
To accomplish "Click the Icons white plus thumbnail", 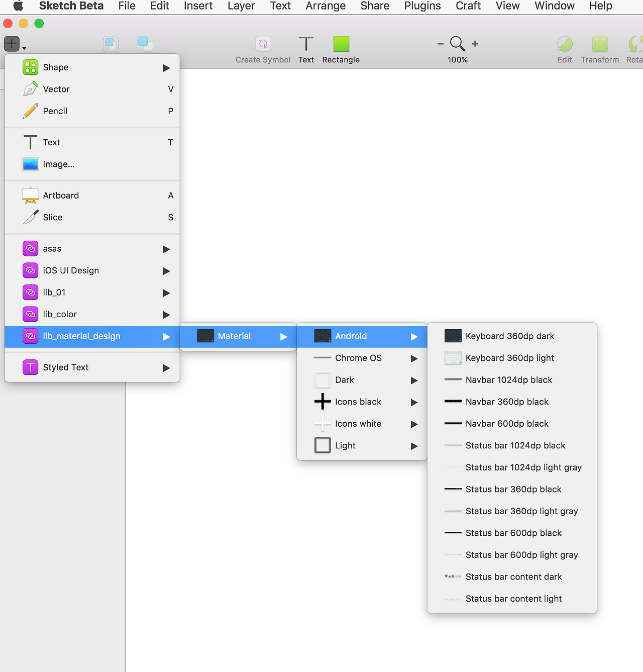I will coord(323,424).
